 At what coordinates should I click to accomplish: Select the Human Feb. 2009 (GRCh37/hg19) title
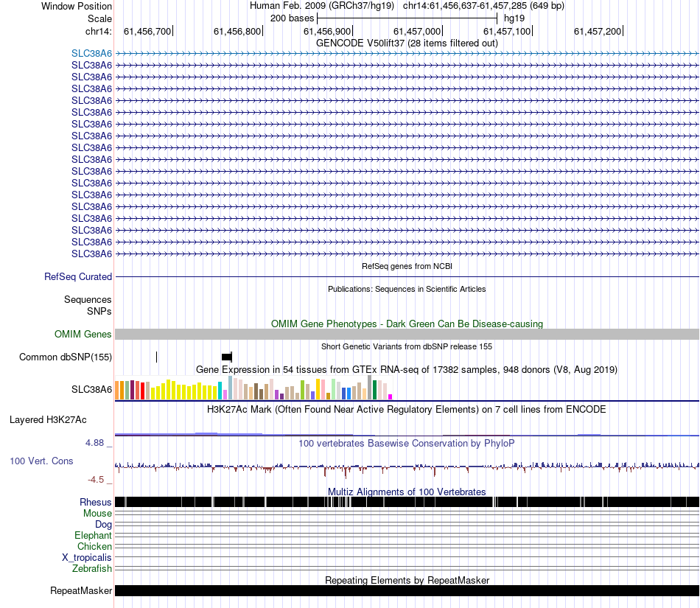coord(322,6)
